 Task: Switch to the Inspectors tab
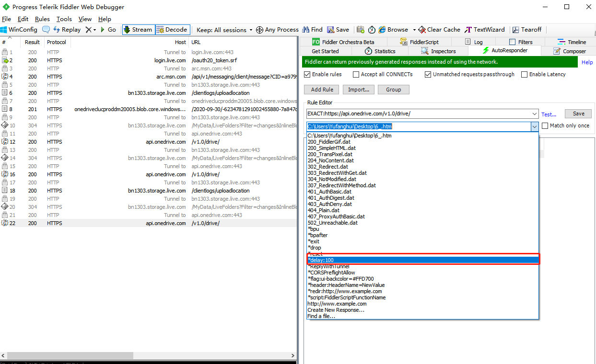point(438,51)
